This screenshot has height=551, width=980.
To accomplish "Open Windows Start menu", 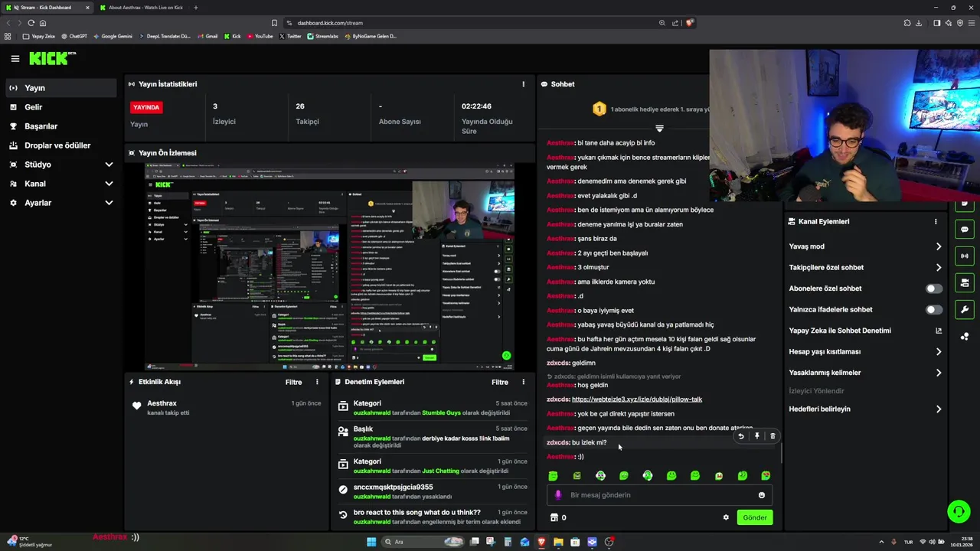I will tap(371, 542).
